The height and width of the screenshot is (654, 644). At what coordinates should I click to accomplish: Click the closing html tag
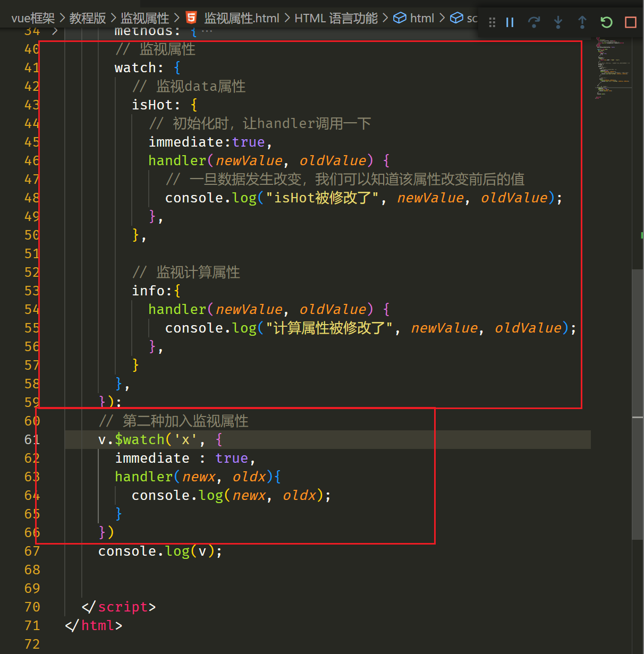[x=94, y=625]
